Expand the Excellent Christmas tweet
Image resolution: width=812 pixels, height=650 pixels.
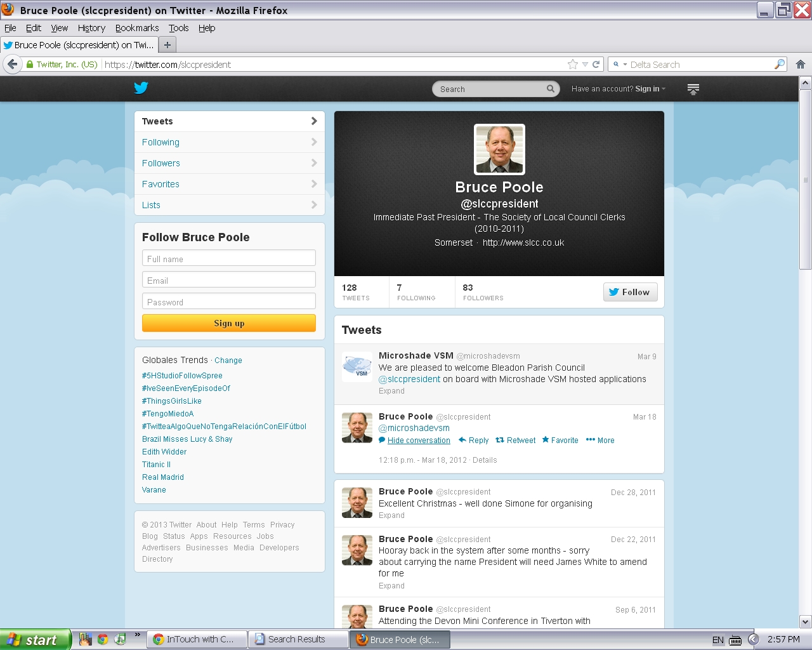click(x=391, y=515)
